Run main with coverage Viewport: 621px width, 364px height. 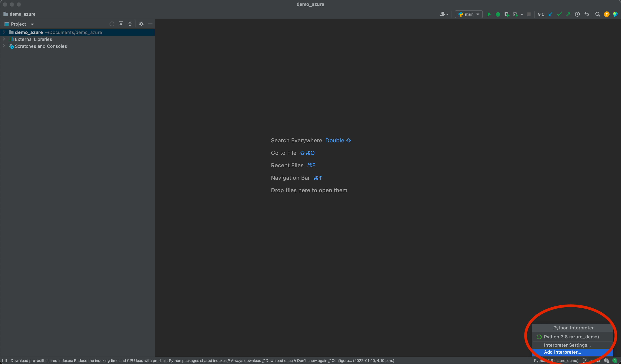pos(506,14)
